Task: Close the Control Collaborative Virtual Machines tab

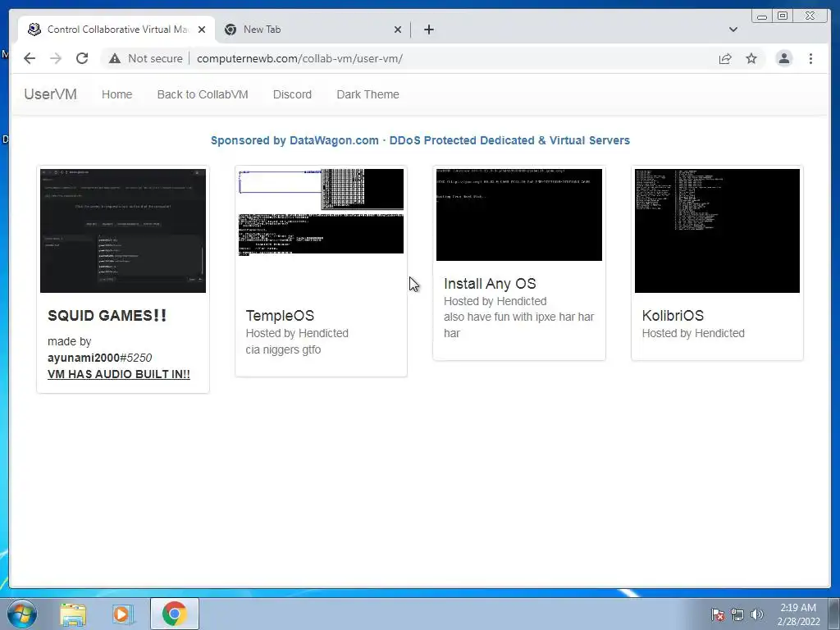Action: tap(202, 30)
